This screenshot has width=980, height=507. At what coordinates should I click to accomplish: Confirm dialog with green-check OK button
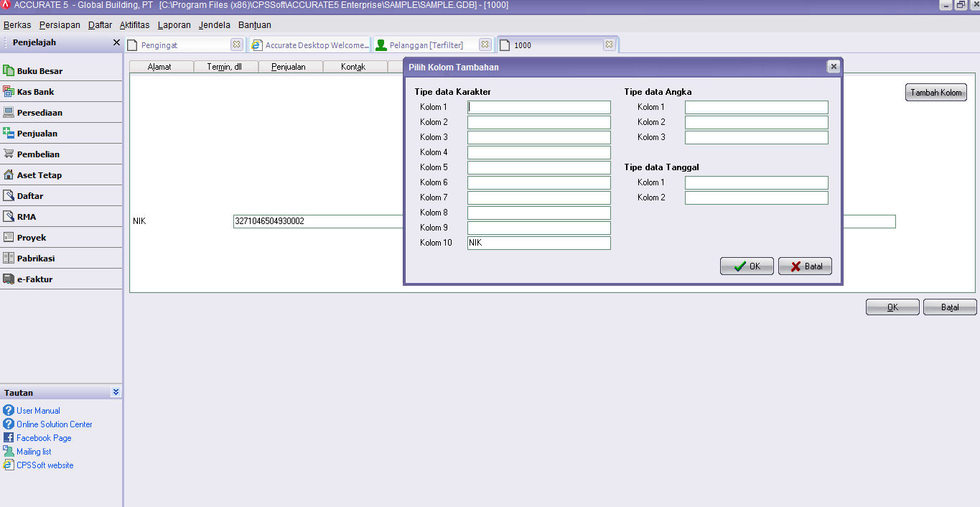(747, 266)
